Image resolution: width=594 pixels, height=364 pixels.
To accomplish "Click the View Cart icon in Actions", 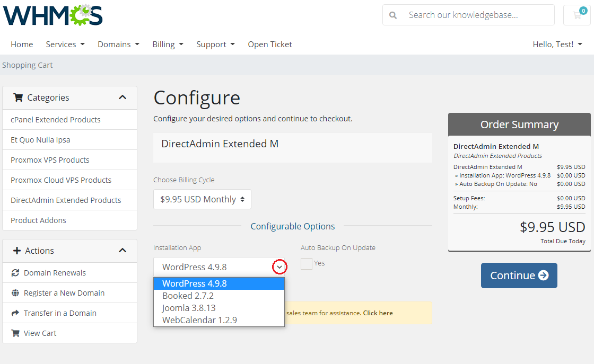I will click(x=15, y=333).
